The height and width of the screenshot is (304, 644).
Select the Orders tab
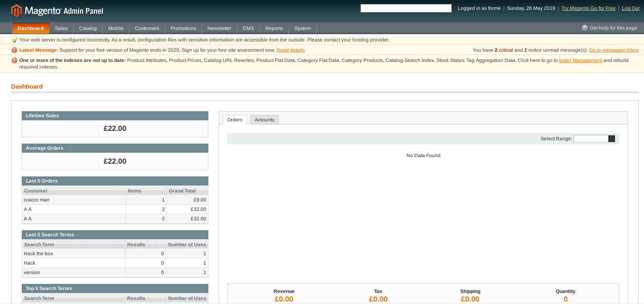tap(235, 120)
